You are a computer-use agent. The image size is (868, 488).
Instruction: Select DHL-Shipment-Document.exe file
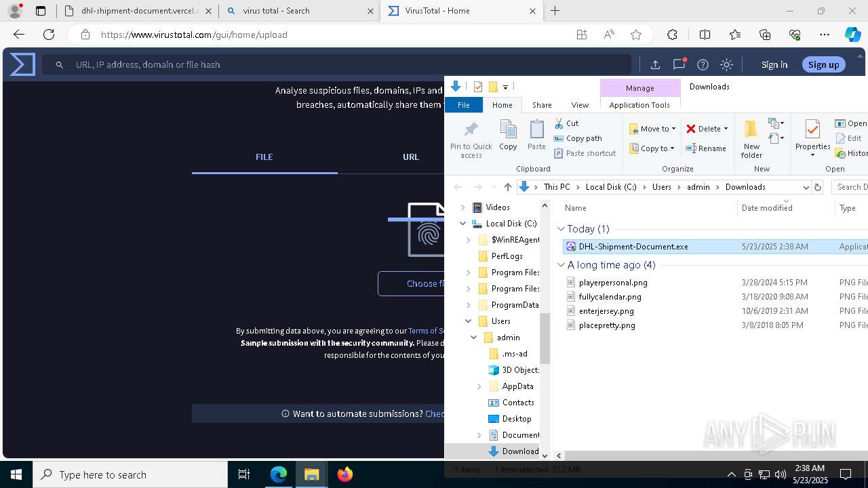coord(715,247)
